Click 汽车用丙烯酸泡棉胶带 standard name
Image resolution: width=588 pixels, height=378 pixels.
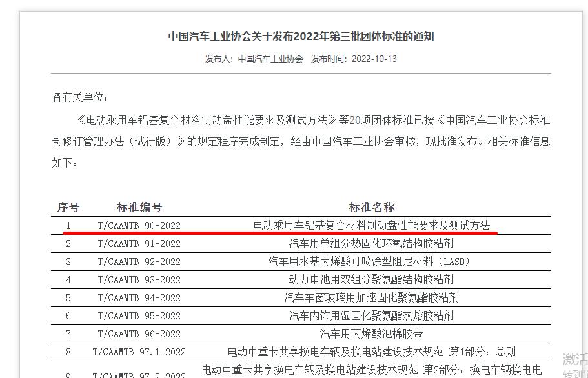[x=371, y=334]
